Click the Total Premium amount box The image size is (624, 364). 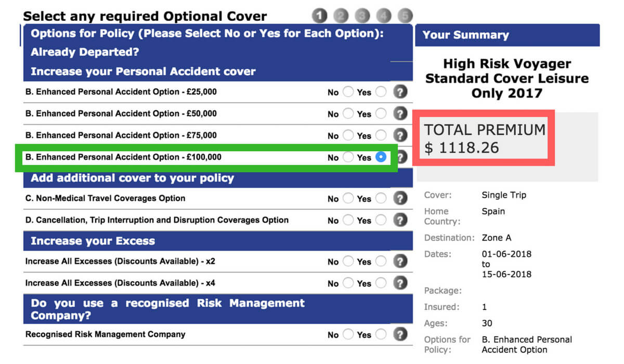click(484, 138)
